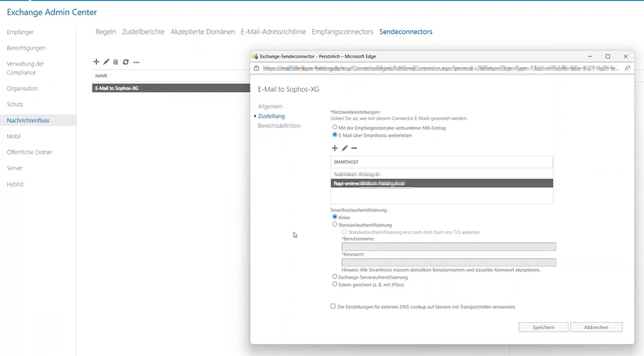Open the Zustellberichte tab
Image resolution: width=644 pixels, height=356 pixels.
143,31
